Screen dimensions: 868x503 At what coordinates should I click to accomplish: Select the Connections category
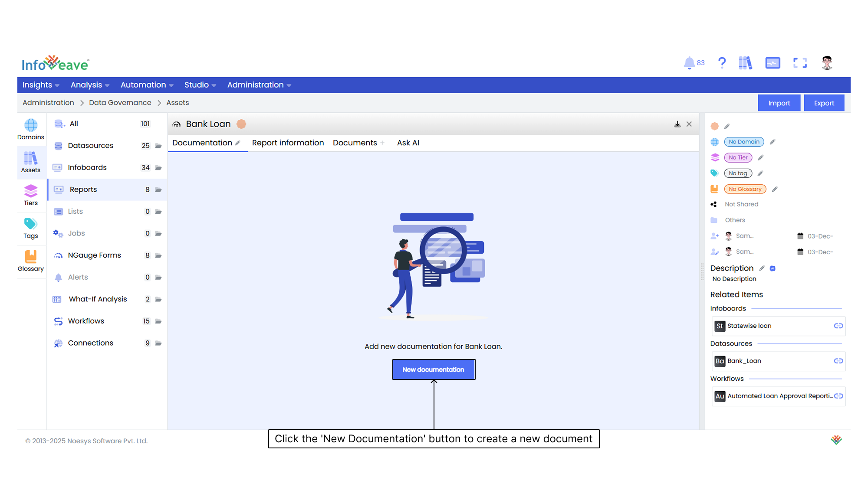107,343
